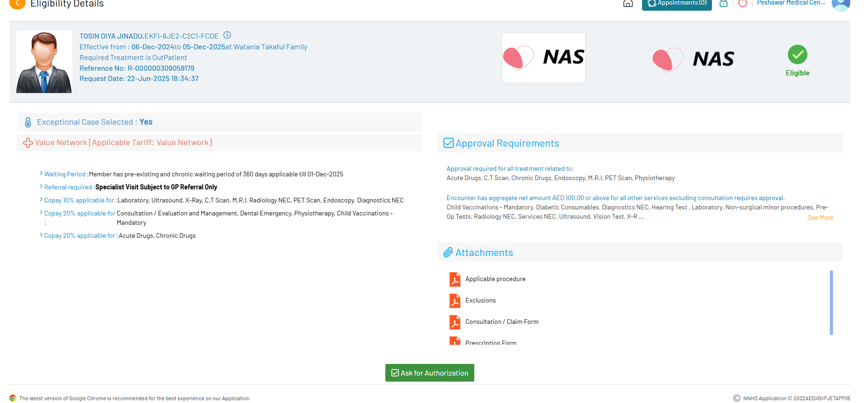Screen dimensions: 868x403
Task: Click the green Eligible checkmark icon
Action: coord(798,54)
